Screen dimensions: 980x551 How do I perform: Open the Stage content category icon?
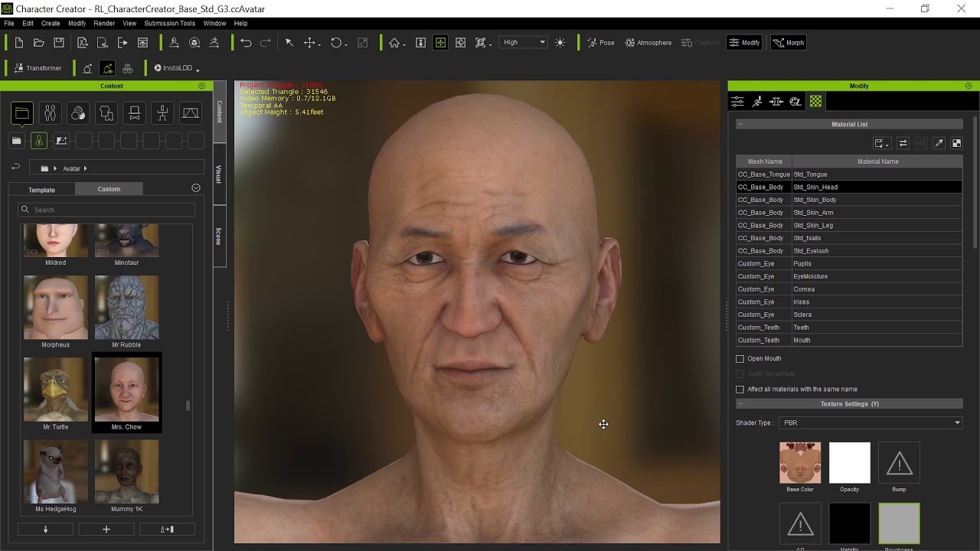(x=191, y=113)
